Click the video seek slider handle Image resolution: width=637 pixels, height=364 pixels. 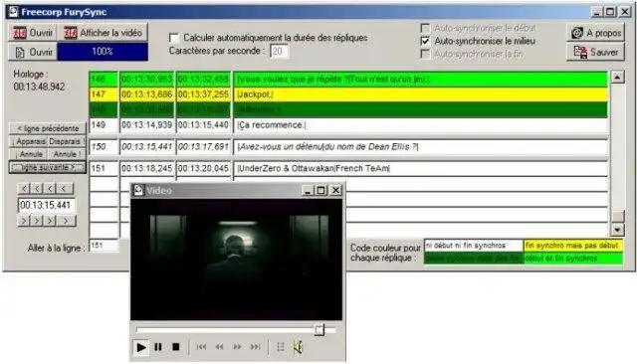click(x=319, y=329)
